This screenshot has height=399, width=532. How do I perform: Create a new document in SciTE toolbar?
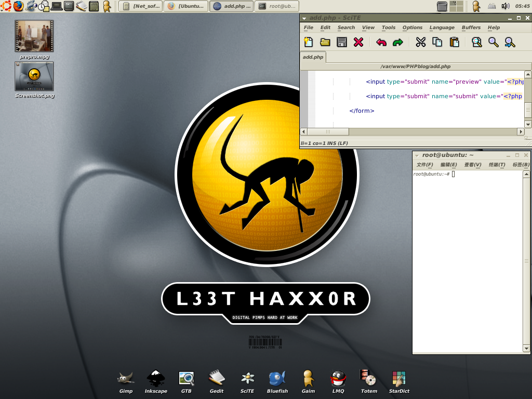pos(309,42)
